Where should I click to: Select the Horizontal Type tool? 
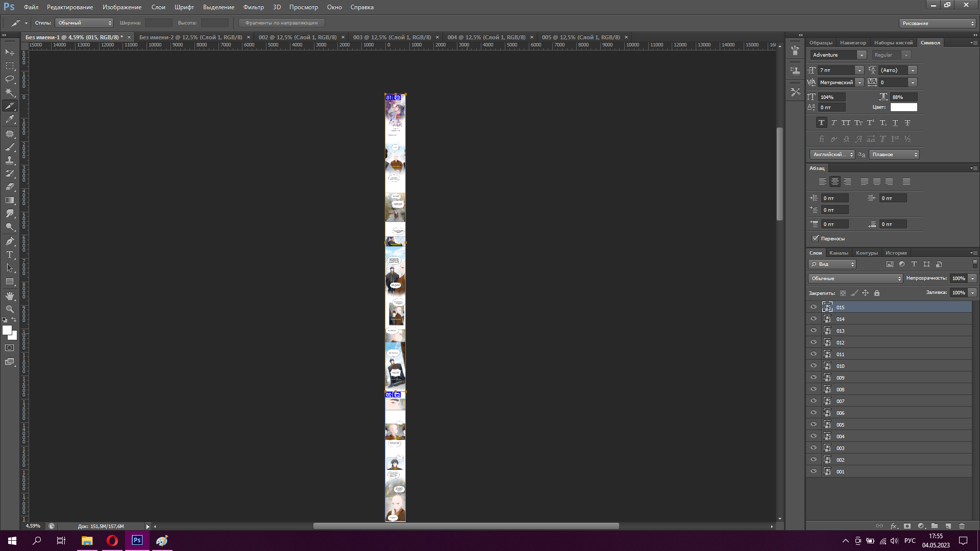click(10, 255)
